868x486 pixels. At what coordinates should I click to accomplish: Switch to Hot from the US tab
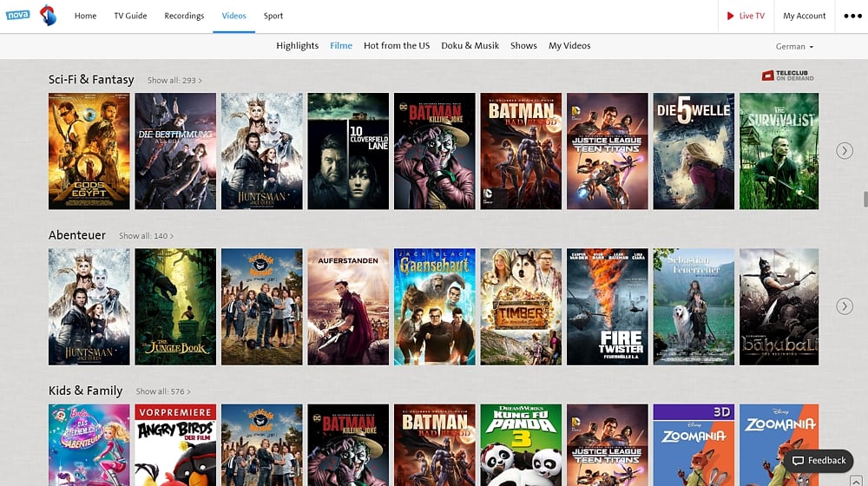[397, 46]
